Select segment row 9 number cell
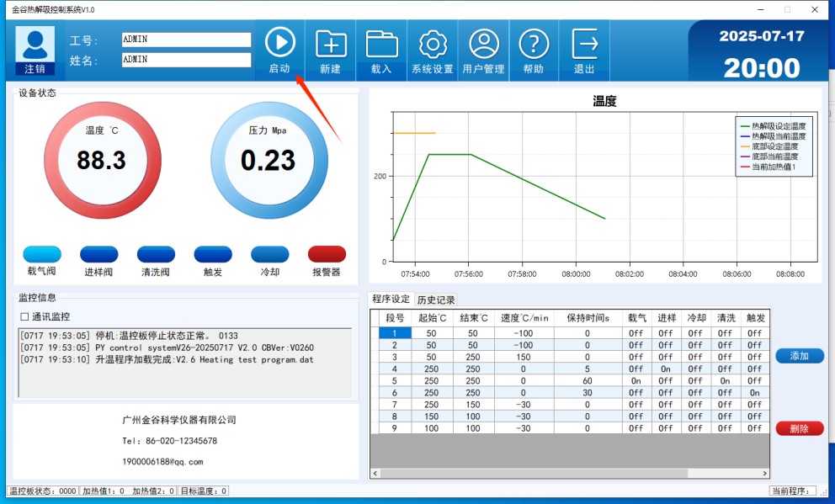Image resolution: width=835 pixels, height=504 pixels. tap(395, 428)
